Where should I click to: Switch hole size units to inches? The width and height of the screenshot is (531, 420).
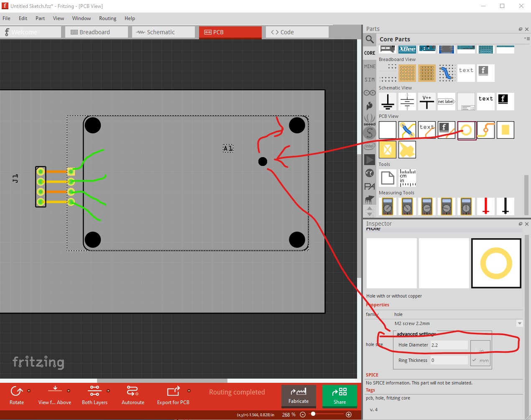480,350
